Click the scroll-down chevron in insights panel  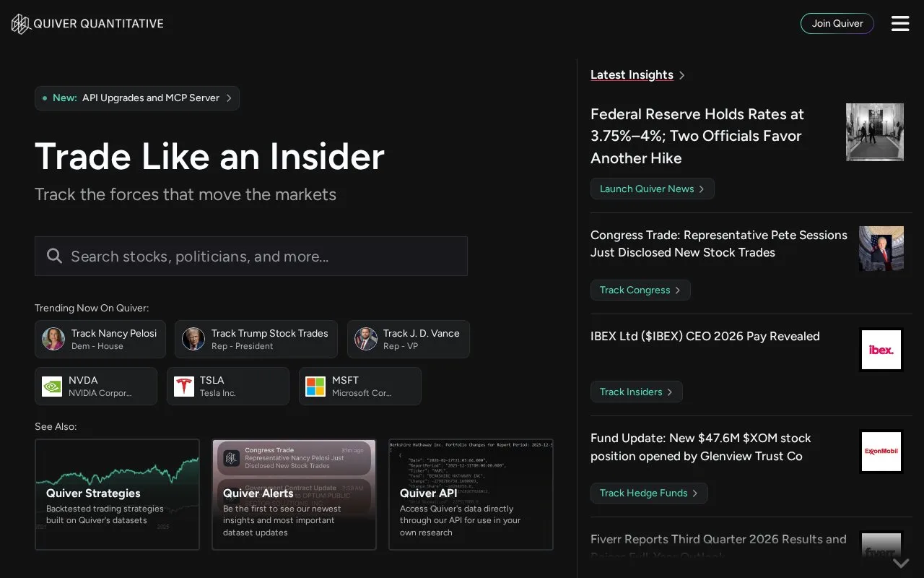click(900, 563)
